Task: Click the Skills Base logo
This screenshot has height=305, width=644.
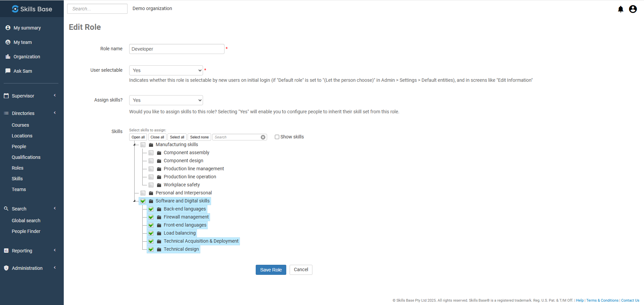Action: click(32, 9)
